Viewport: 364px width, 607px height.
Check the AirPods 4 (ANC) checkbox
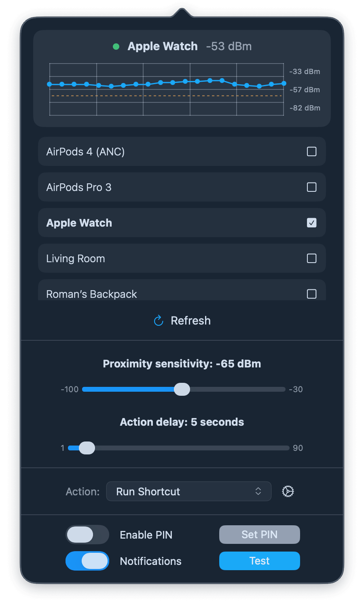(311, 151)
